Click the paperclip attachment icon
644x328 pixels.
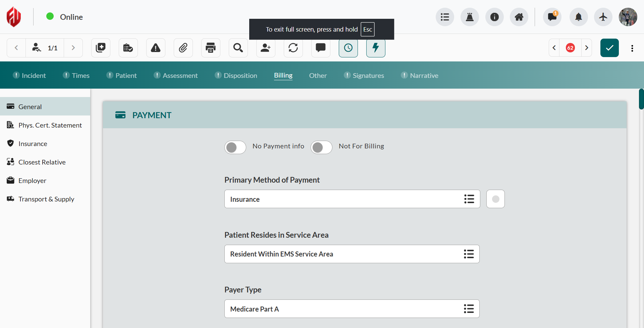click(x=183, y=48)
